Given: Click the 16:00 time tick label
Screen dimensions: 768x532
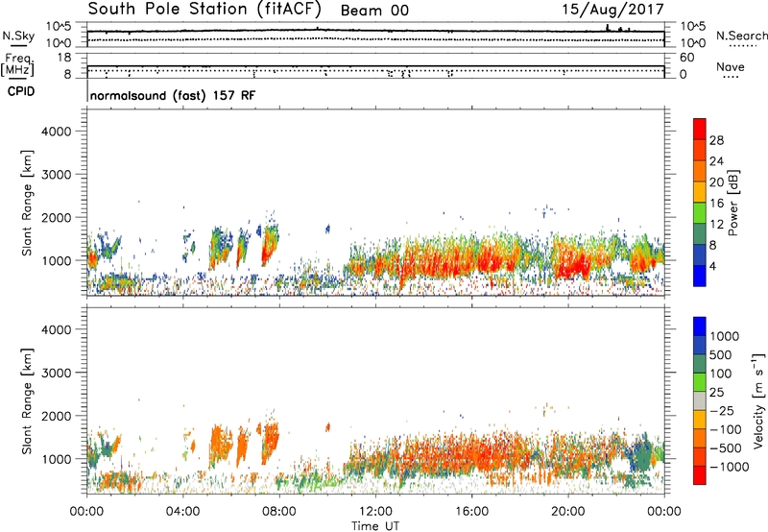Looking at the screenshot, I should click(x=471, y=512).
